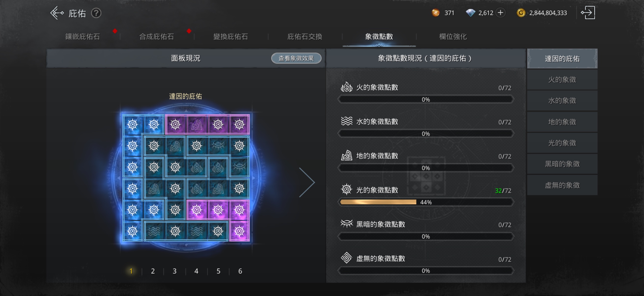Click the void diamond icon beside 虛無的象徵點數

click(x=347, y=258)
